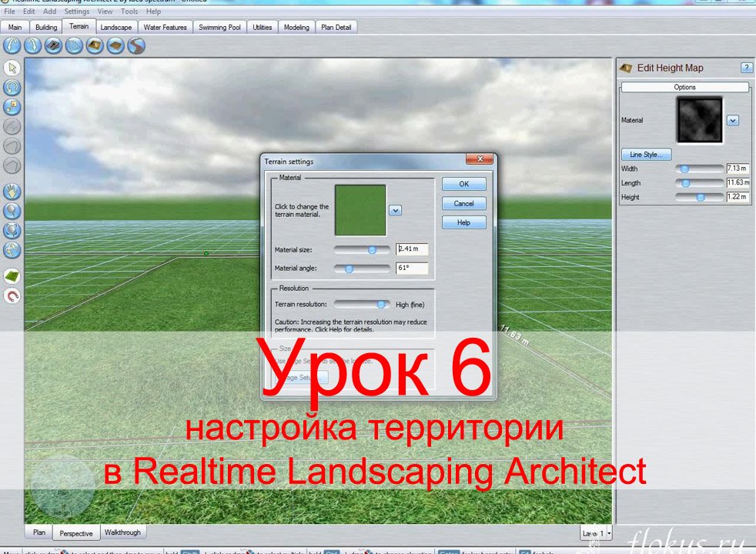Open the Tools menu
Viewport: 756px width, 554px height.
[129, 11]
